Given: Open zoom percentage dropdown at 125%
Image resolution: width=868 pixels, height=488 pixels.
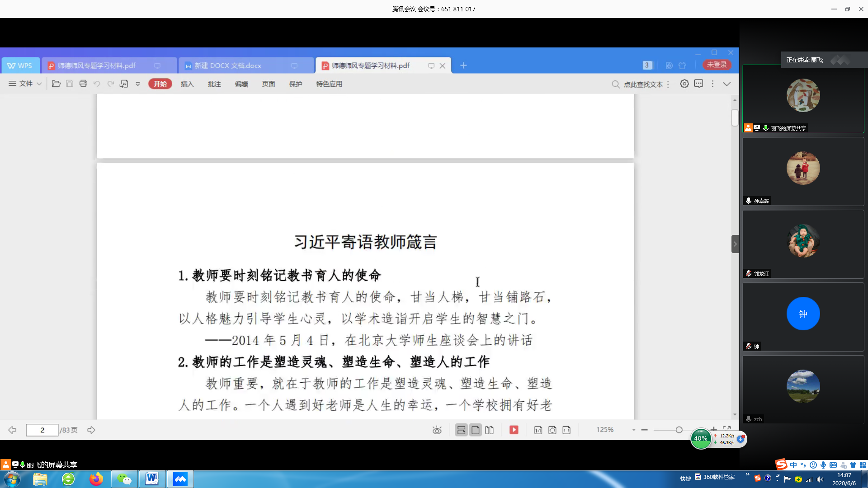Looking at the screenshot, I should [x=633, y=430].
